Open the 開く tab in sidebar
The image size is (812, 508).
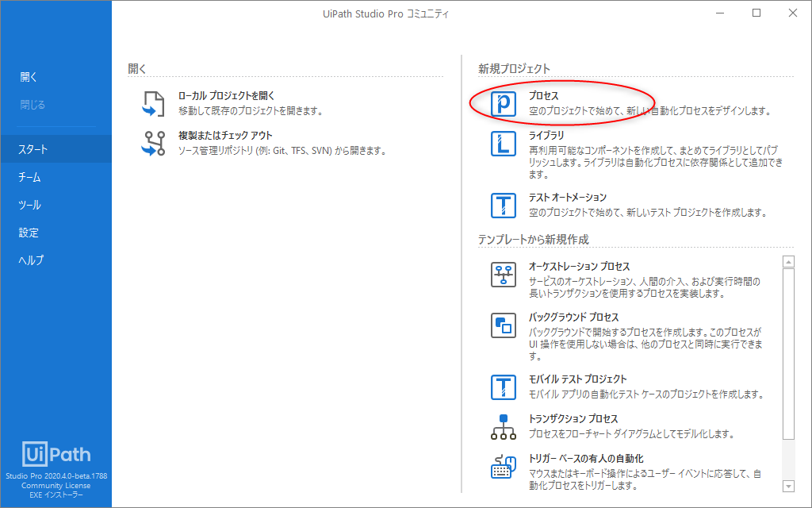coord(29,77)
